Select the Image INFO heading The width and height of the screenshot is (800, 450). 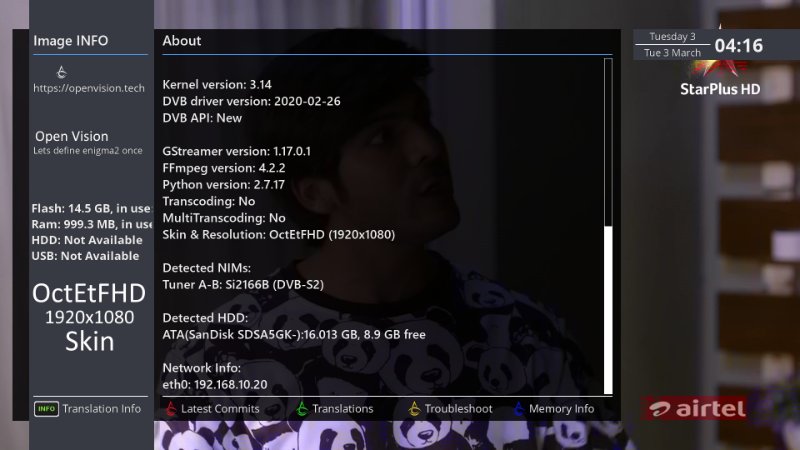click(x=71, y=41)
